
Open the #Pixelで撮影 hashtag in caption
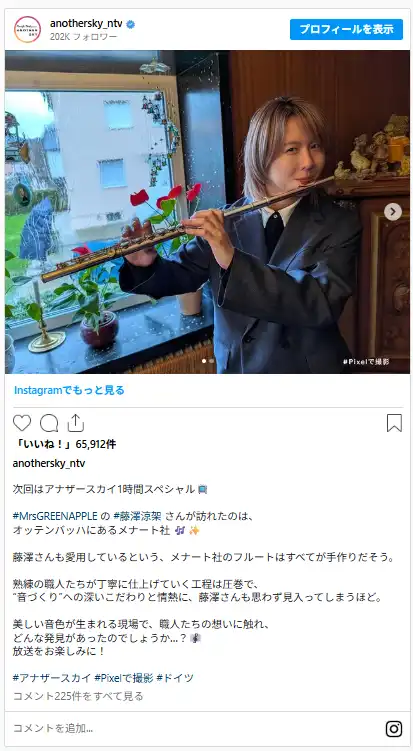click(124, 678)
